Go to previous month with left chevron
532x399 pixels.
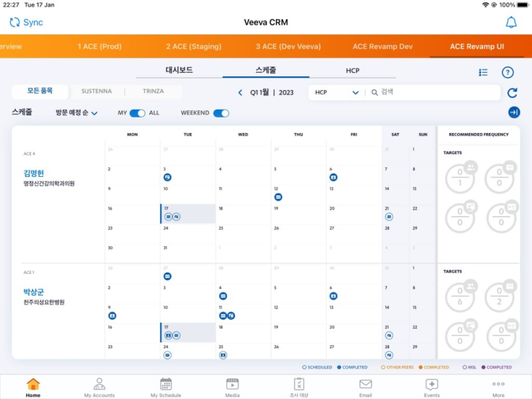(x=241, y=93)
